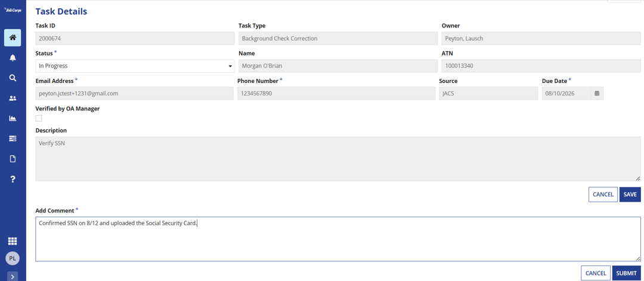644x281 pixels.
Task: Click CANCEL next to SUBMIT
Action: click(596, 273)
